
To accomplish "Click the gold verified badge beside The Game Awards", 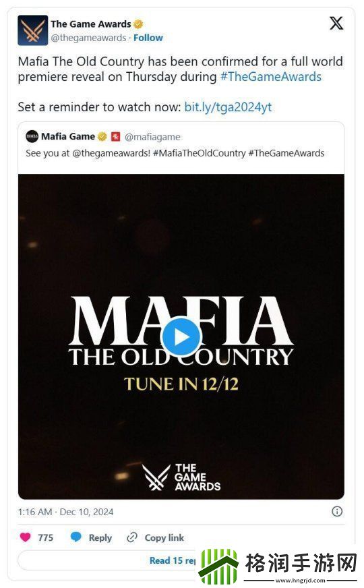I will pyautogui.click(x=138, y=24).
